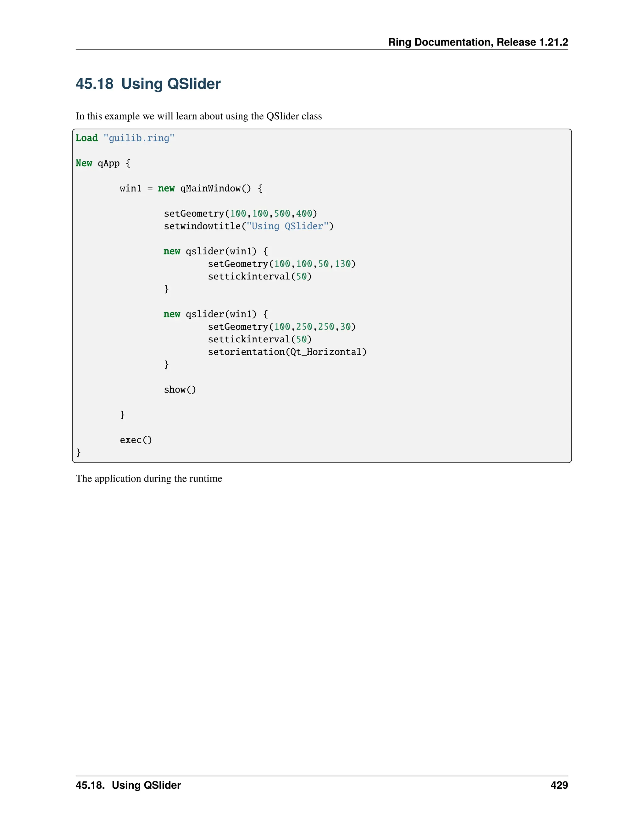Click the footer text '45.18. Using QSlider'
The image size is (644, 833).
[x=128, y=785]
